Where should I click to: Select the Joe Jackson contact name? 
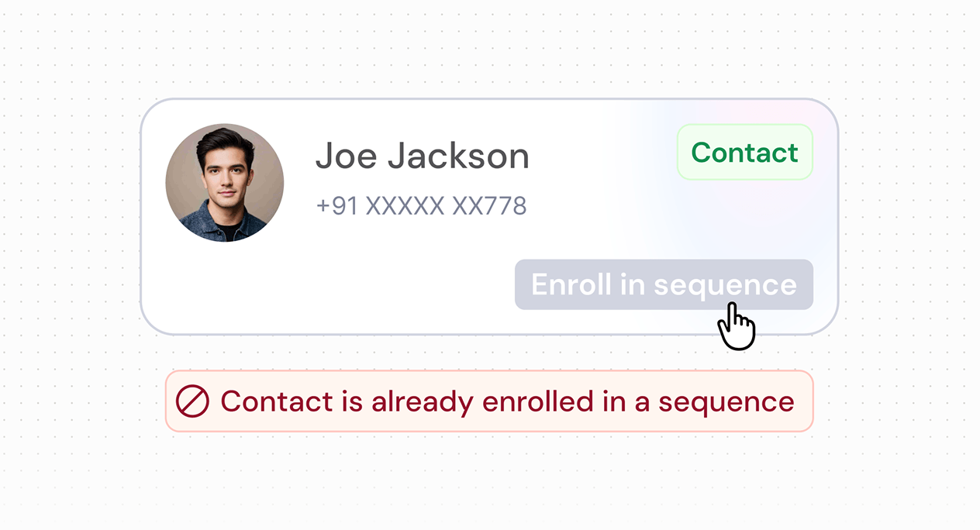click(x=422, y=157)
